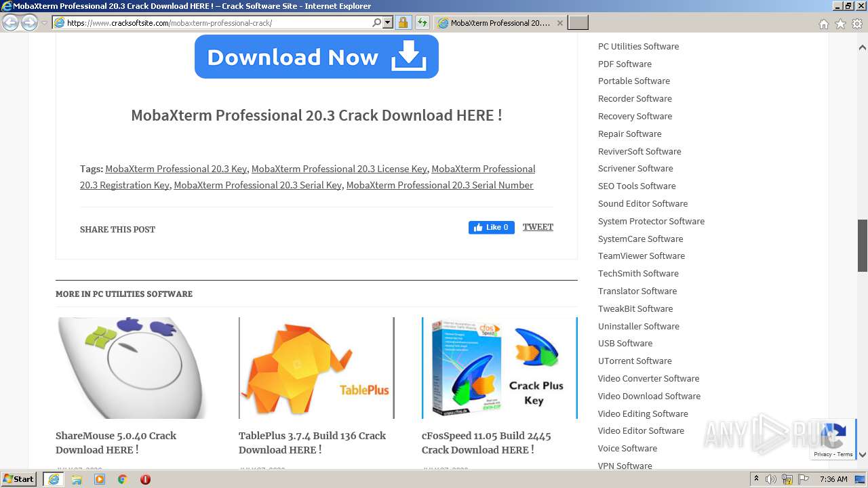Open Video Download Software category

[x=649, y=396]
